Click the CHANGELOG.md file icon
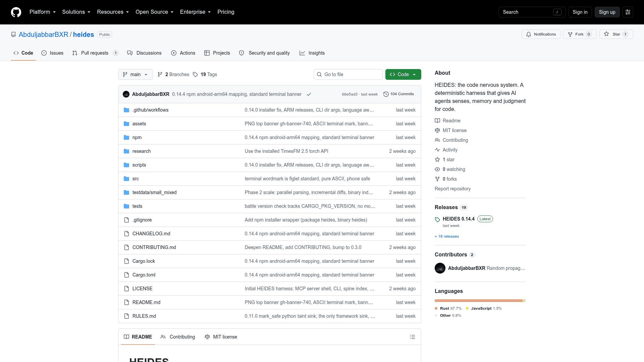 126,234
